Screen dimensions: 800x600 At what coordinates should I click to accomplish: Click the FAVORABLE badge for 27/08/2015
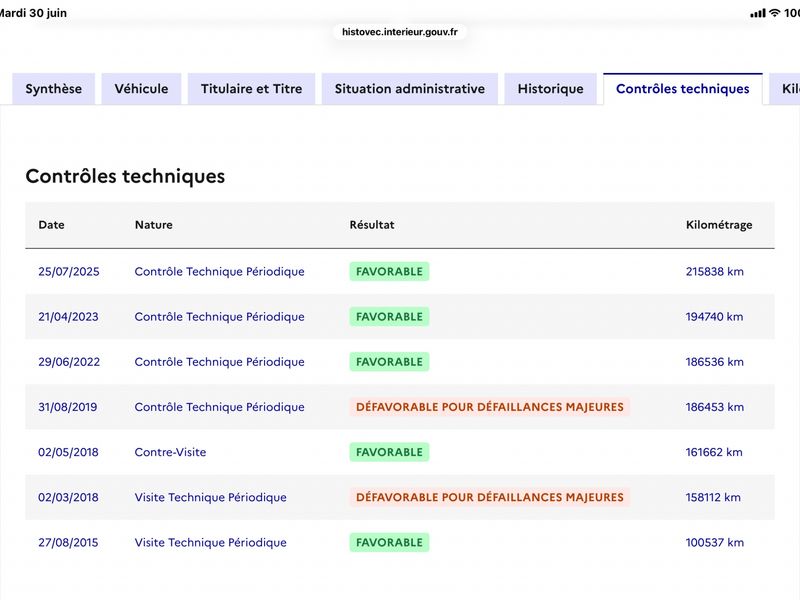point(389,542)
